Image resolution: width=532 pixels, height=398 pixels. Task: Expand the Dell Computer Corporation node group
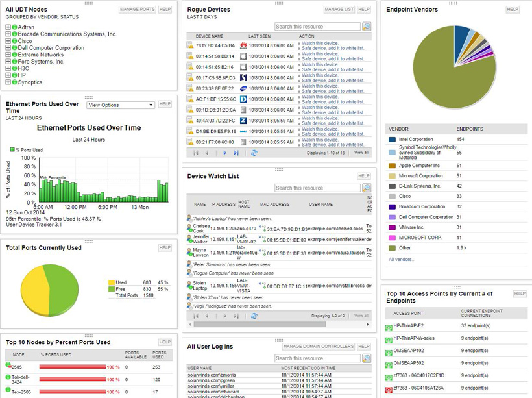click(8, 48)
